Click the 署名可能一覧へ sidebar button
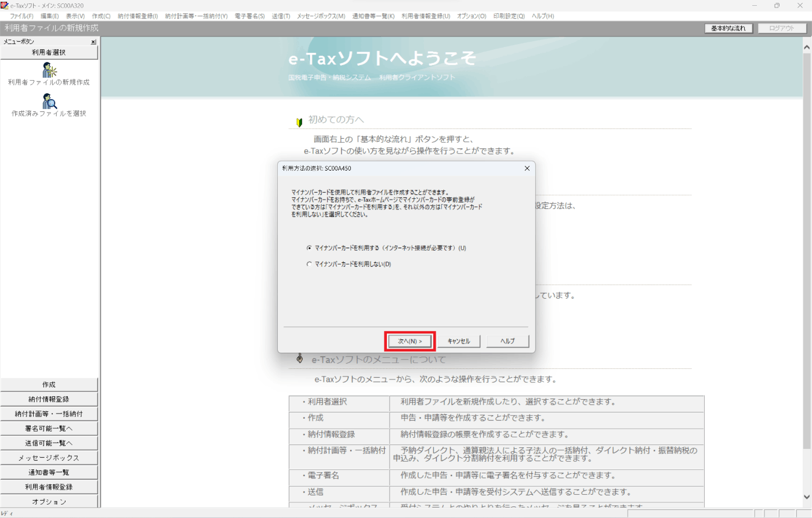 [49, 429]
